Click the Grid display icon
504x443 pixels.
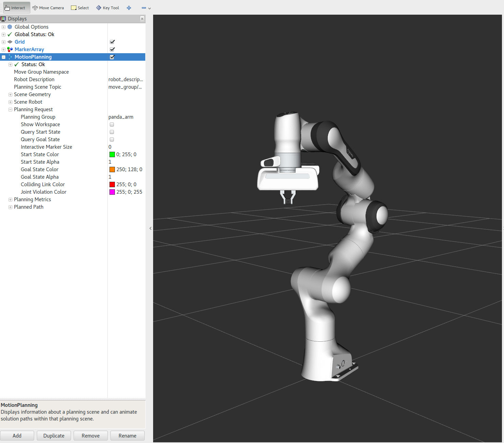click(x=10, y=42)
